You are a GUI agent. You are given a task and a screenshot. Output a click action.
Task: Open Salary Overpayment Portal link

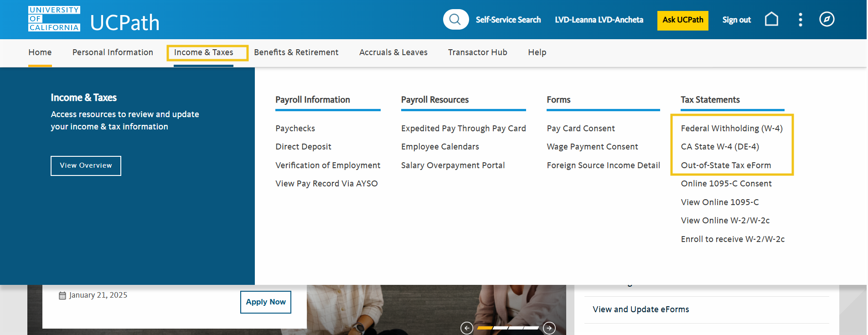coord(453,165)
